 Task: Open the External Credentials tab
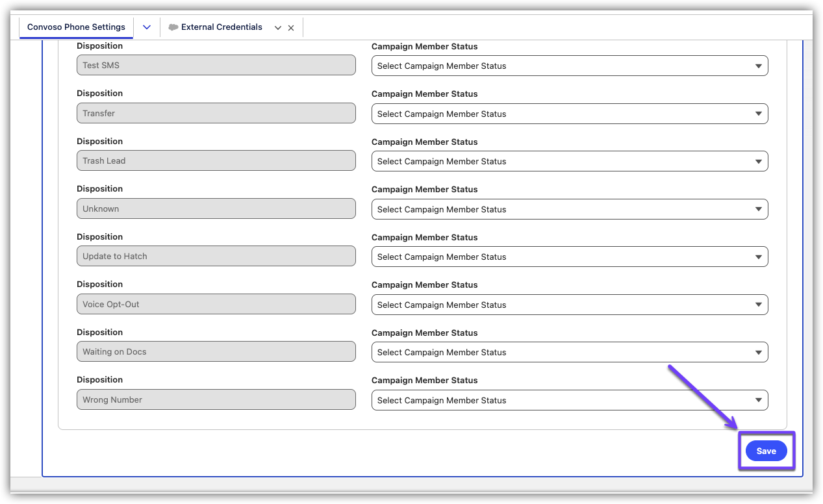(x=221, y=27)
